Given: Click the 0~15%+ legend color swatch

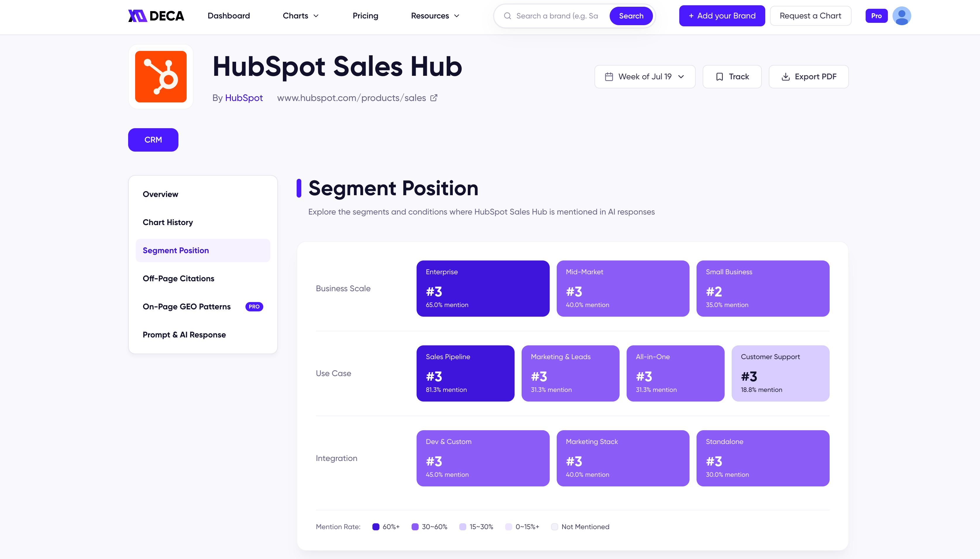Looking at the screenshot, I should pos(508,527).
